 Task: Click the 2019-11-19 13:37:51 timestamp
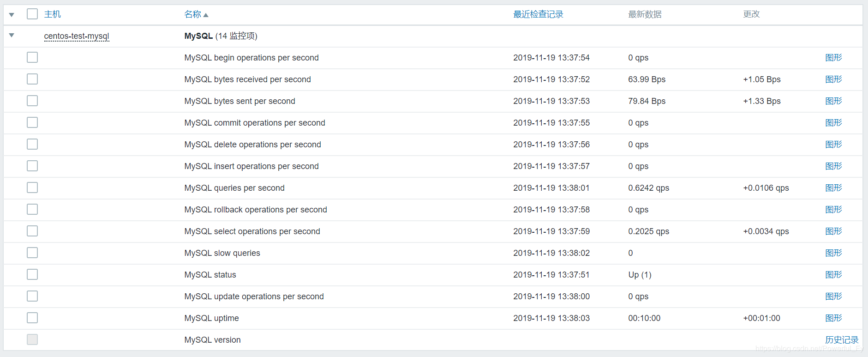551,275
